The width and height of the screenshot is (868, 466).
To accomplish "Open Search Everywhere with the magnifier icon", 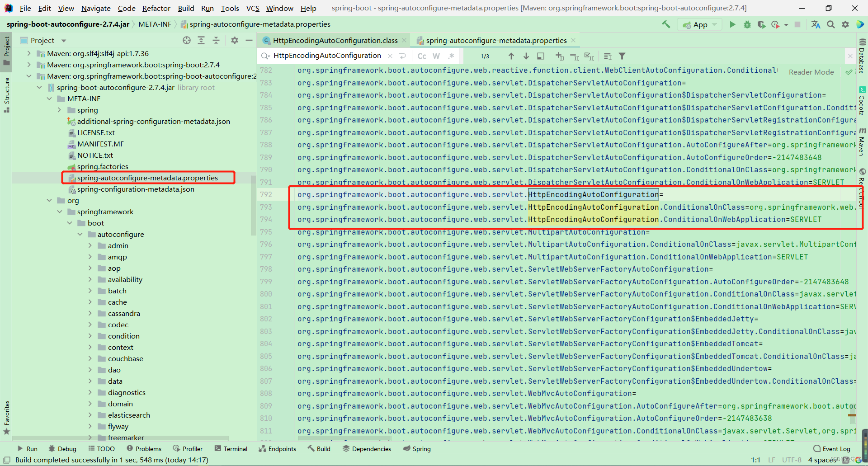I will pos(830,24).
